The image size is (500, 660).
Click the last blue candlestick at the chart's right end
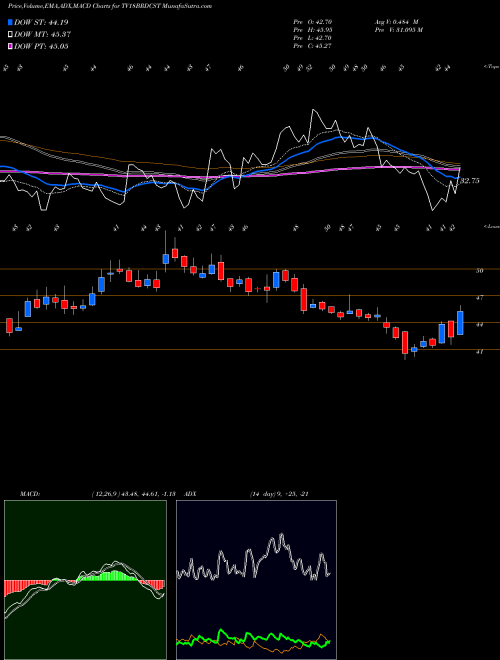pyautogui.click(x=460, y=322)
